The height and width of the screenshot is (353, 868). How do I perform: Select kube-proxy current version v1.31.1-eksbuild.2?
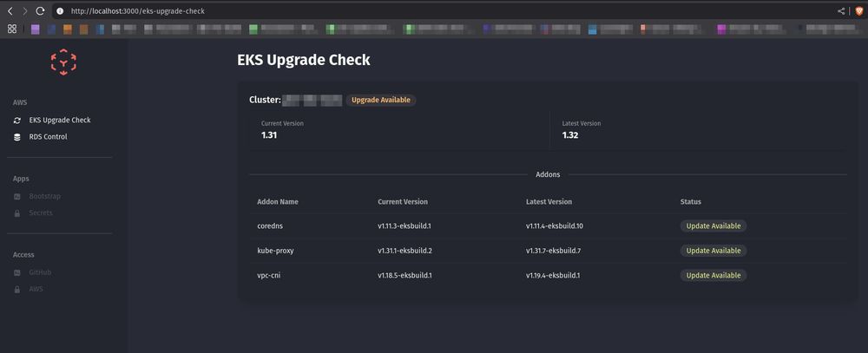[405, 251]
